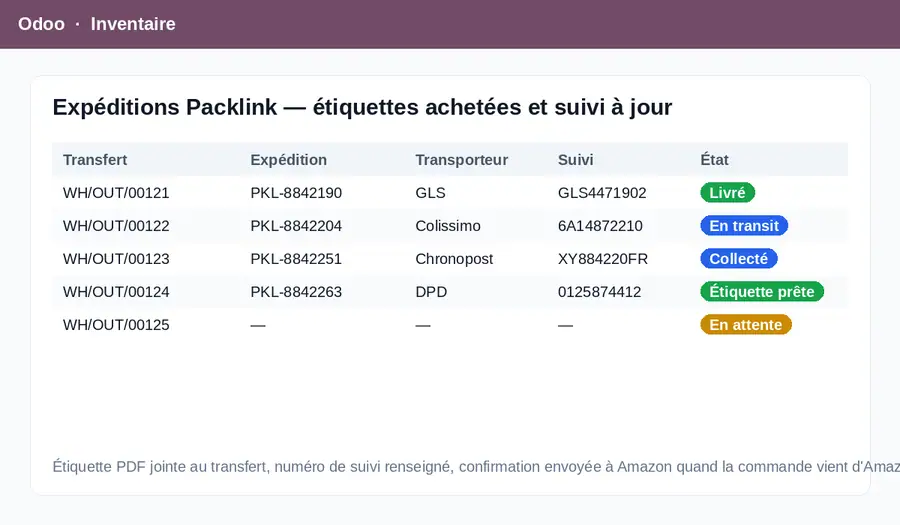This screenshot has height=525, width=900.
Task: Select the Transporteur column header
Action: point(461,160)
